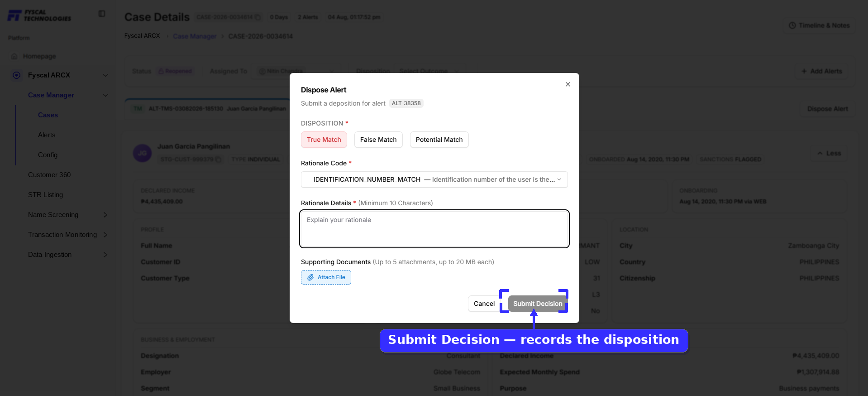Expand the Transaction Monitoring chevron
Screen dimensions: 868x396
105,235
